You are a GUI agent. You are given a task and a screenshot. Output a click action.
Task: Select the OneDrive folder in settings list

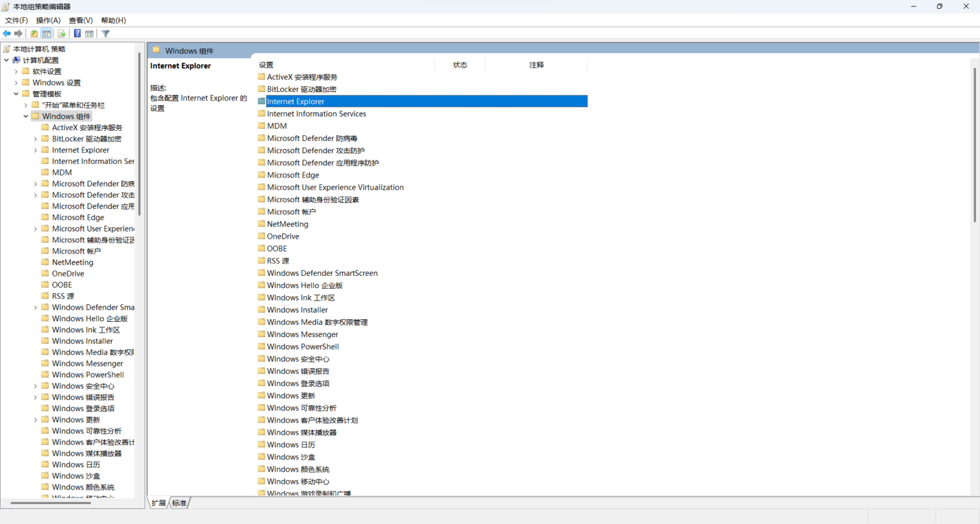point(283,236)
